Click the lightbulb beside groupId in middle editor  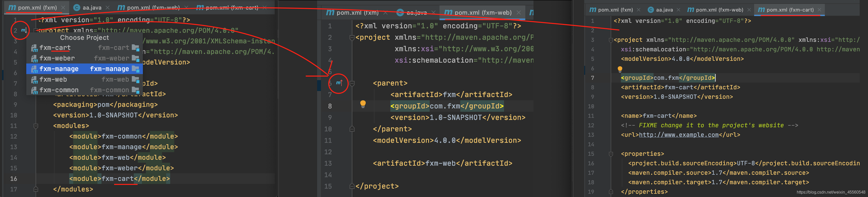click(x=363, y=104)
